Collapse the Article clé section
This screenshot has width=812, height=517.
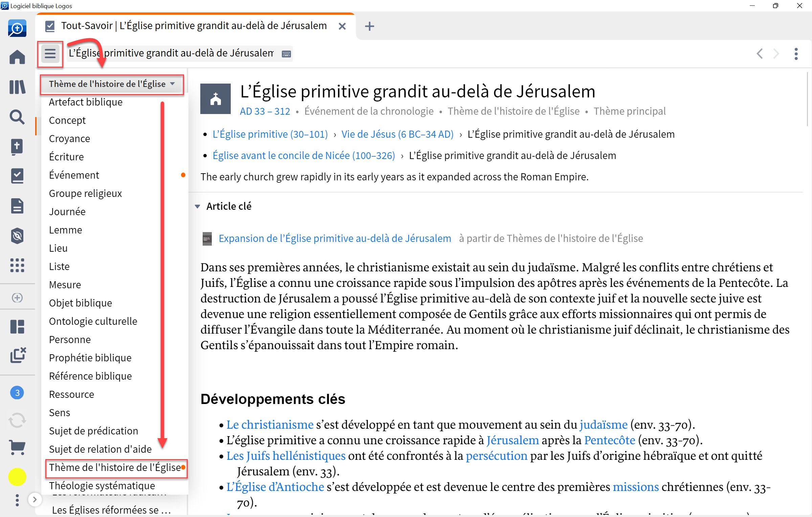(198, 206)
